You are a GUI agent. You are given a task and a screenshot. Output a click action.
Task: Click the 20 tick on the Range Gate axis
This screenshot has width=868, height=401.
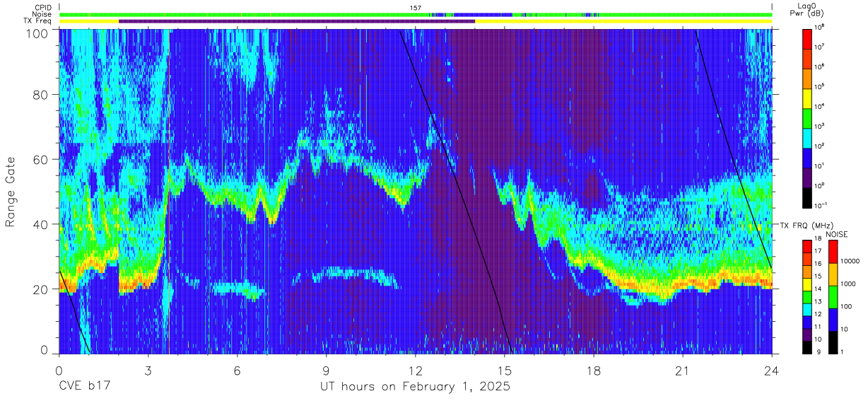40,289
